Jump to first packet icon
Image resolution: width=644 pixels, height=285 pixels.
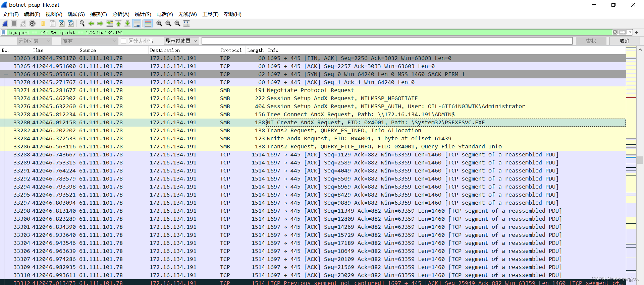click(x=118, y=23)
